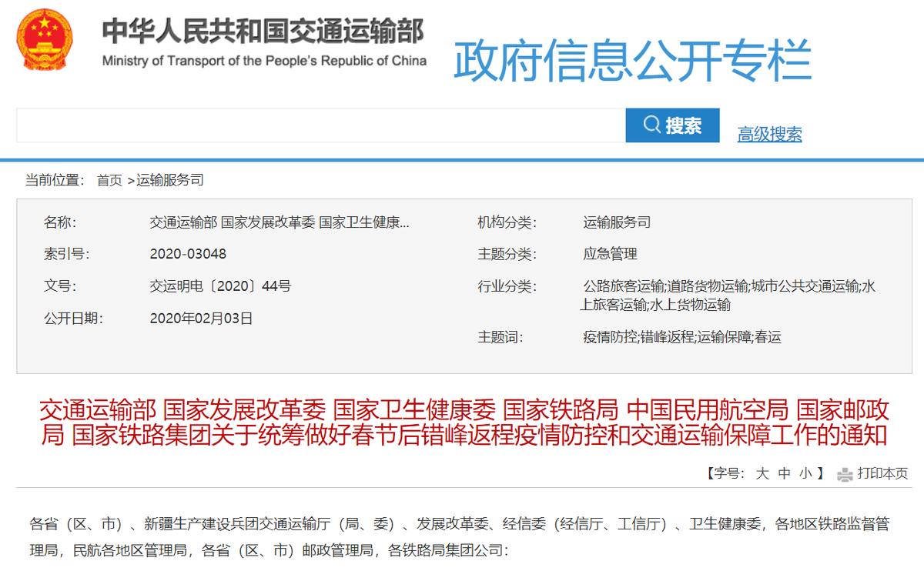Click the 主题分类 value 应急管理
The height and width of the screenshot is (581, 924).
pyautogui.click(x=610, y=254)
